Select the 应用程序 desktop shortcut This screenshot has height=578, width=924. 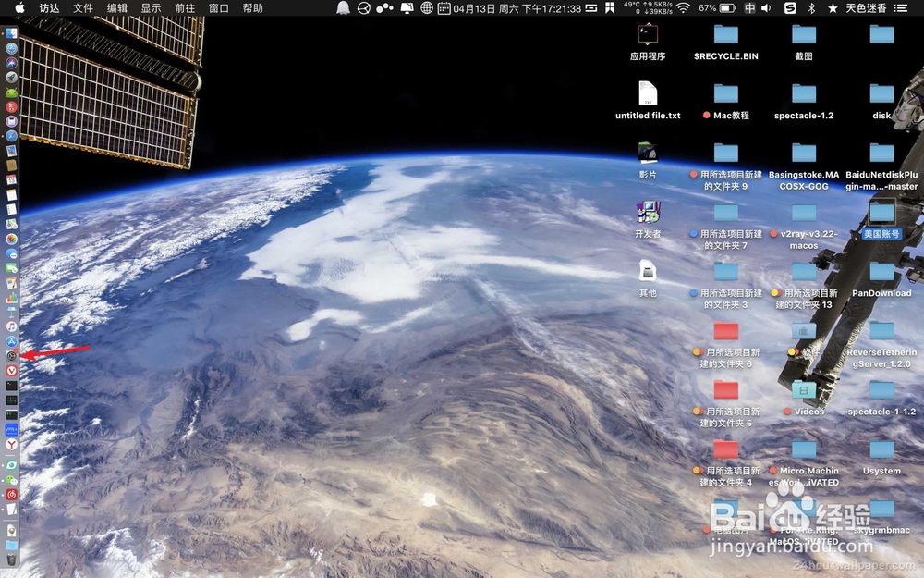[x=648, y=35]
